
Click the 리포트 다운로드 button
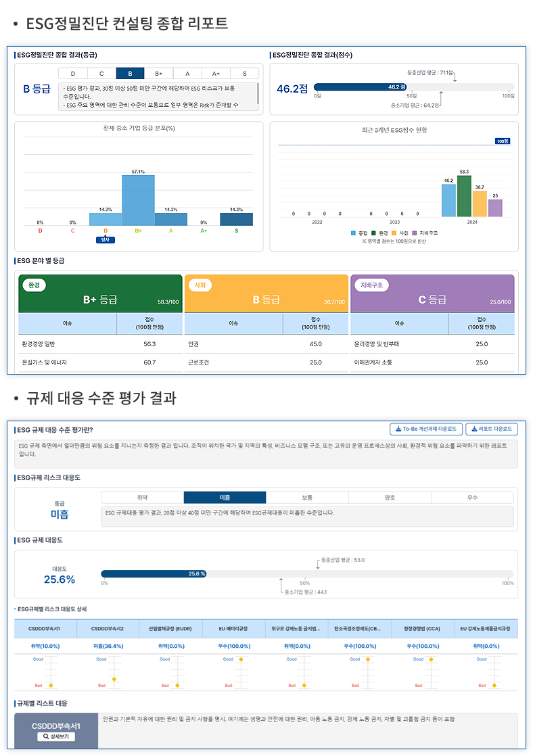pyautogui.click(x=492, y=429)
